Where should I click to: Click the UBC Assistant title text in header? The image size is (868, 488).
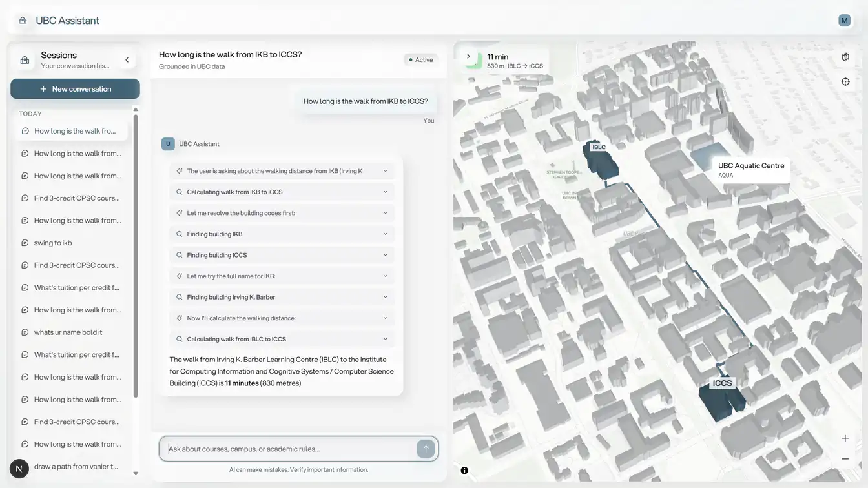68,21
